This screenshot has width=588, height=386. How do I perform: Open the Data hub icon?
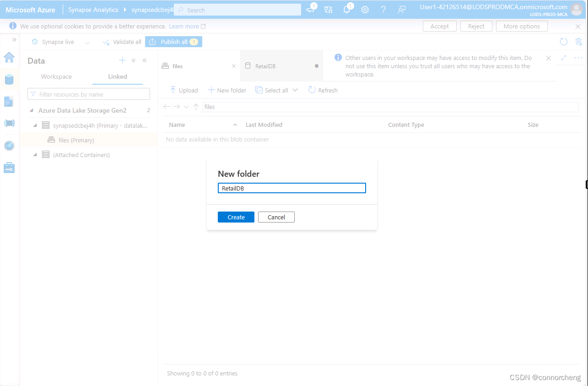point(9,79)
